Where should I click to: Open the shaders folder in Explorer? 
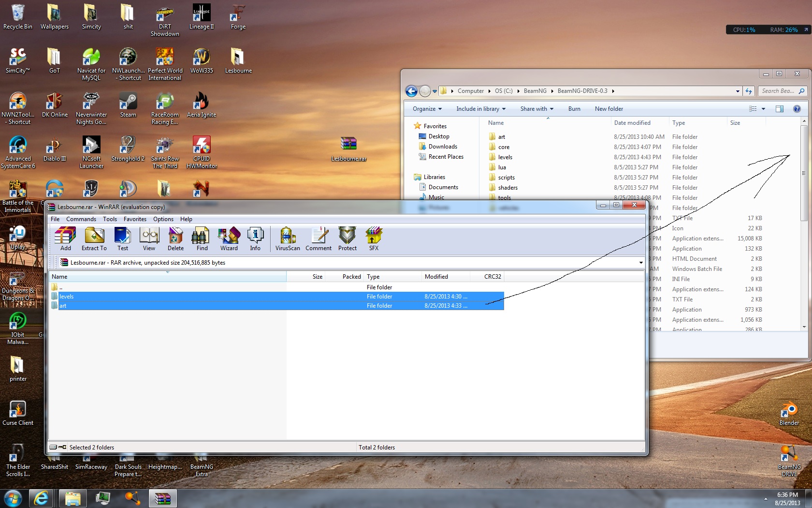pyautogui.click(x=507, y=188)
